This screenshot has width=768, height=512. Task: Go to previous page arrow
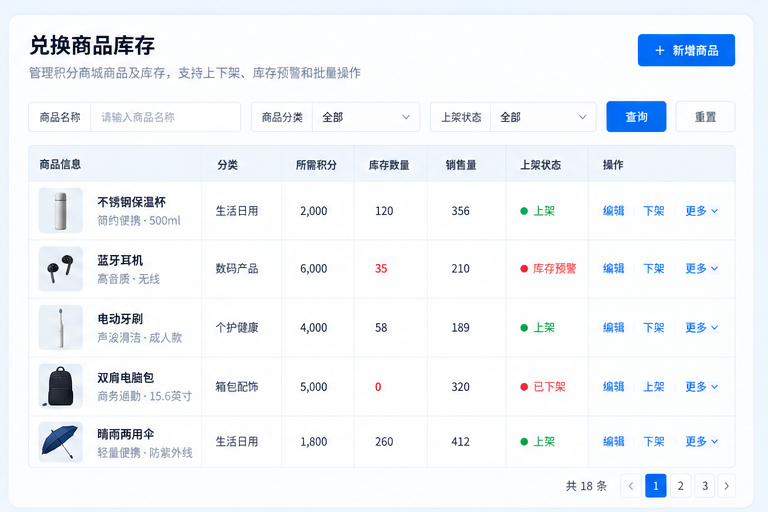(x=631, y=486)
